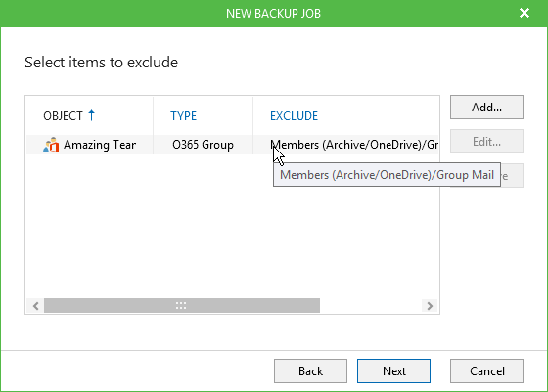Click the Edit... button

tap(486, 142)
